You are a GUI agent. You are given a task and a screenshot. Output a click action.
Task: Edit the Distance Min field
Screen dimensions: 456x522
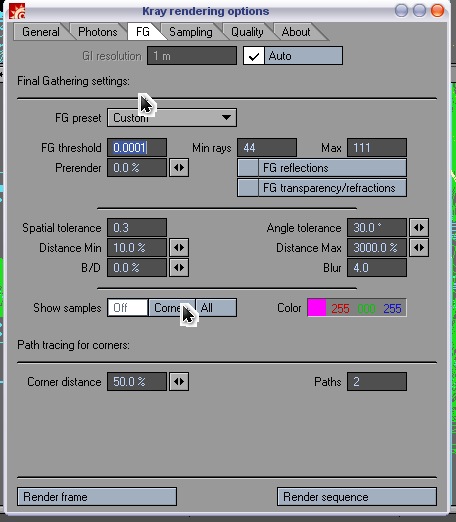coord(137,248)
